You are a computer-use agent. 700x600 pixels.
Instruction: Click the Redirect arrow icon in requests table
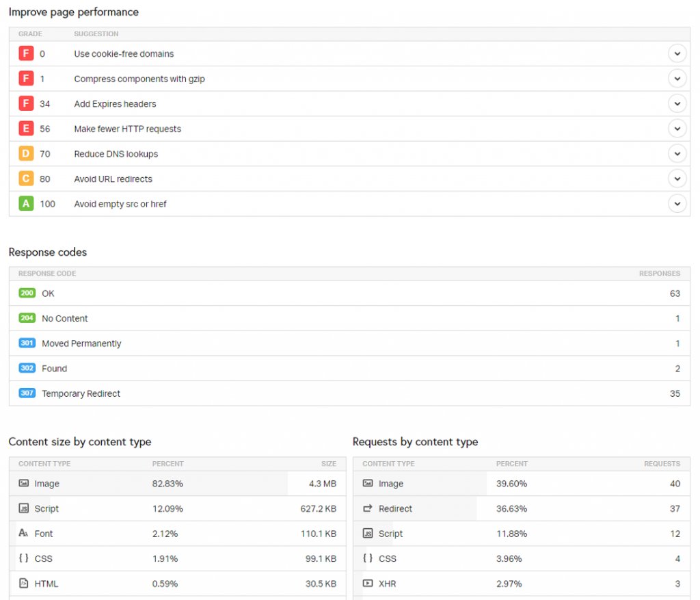pyautogui.click(x=368, y=508)
